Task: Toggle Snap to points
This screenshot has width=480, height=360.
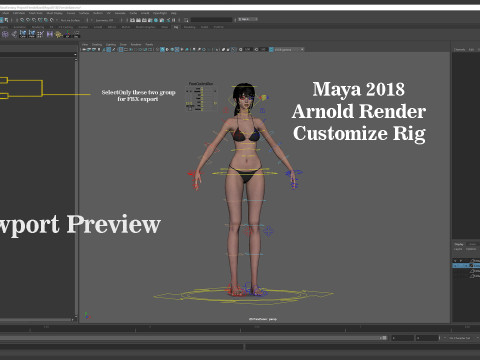Action: tap(34, 20)
